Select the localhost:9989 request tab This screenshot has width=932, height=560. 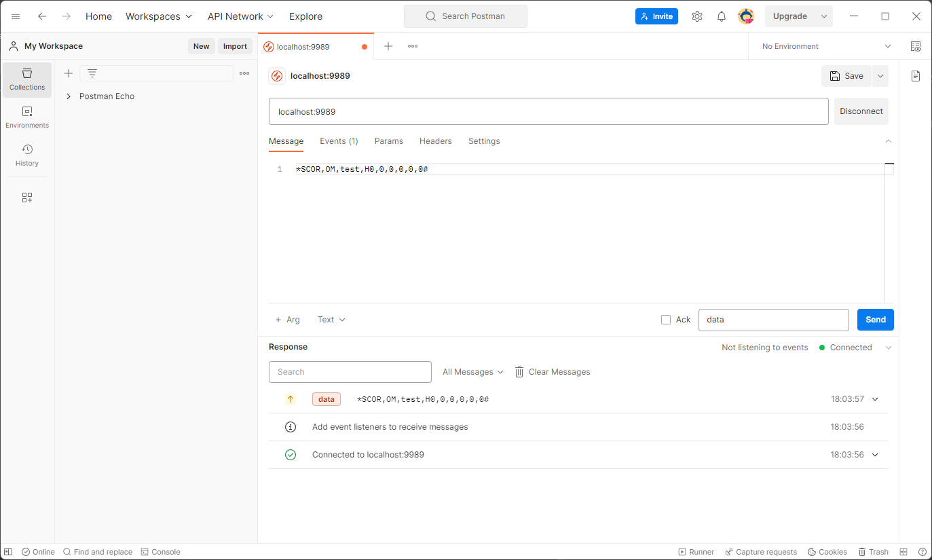[316, 47]
